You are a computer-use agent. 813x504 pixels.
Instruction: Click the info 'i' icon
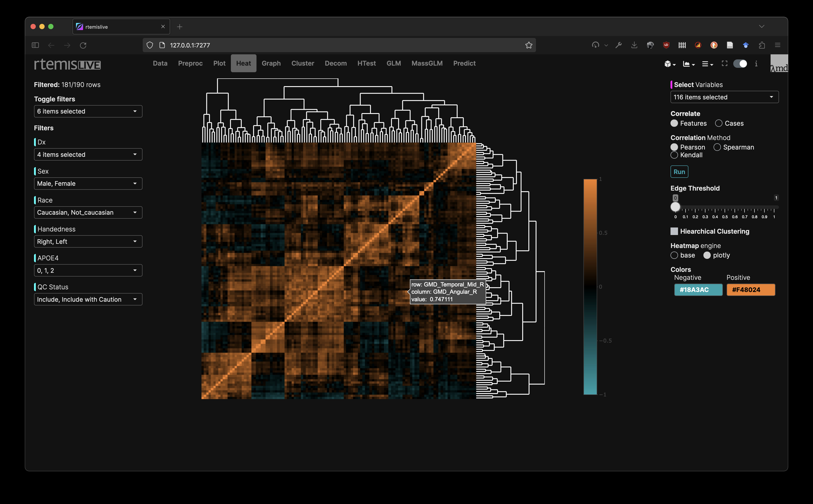756,64
